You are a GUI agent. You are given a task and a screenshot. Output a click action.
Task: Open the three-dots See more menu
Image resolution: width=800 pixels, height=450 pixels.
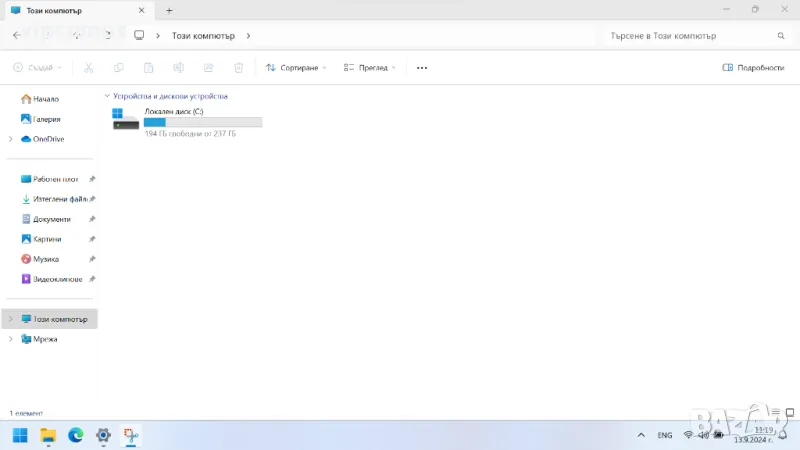tap(421, 67)
